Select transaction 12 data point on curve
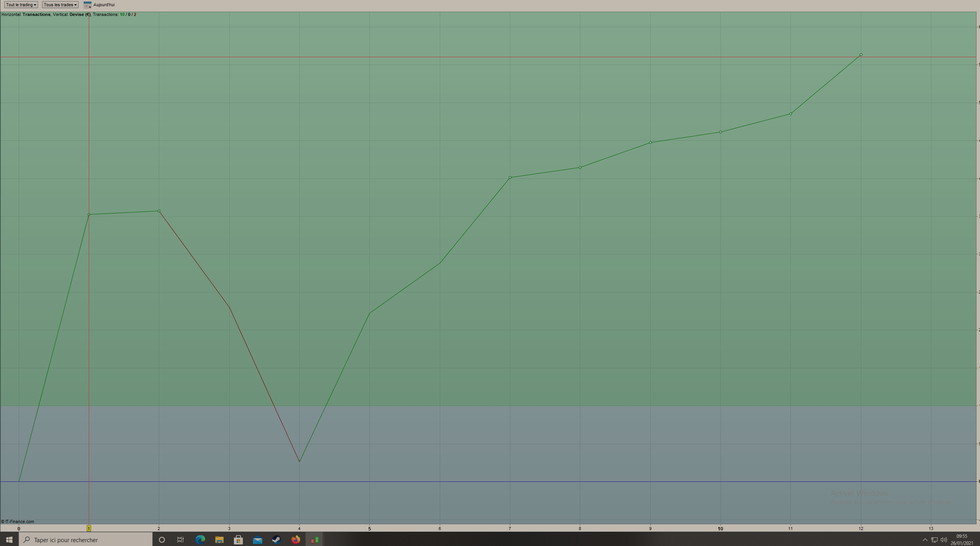 (861, 55)
